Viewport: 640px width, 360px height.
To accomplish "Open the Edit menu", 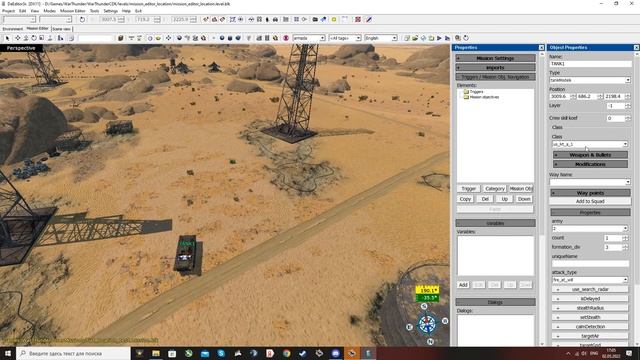I will [x=22, y=11].
